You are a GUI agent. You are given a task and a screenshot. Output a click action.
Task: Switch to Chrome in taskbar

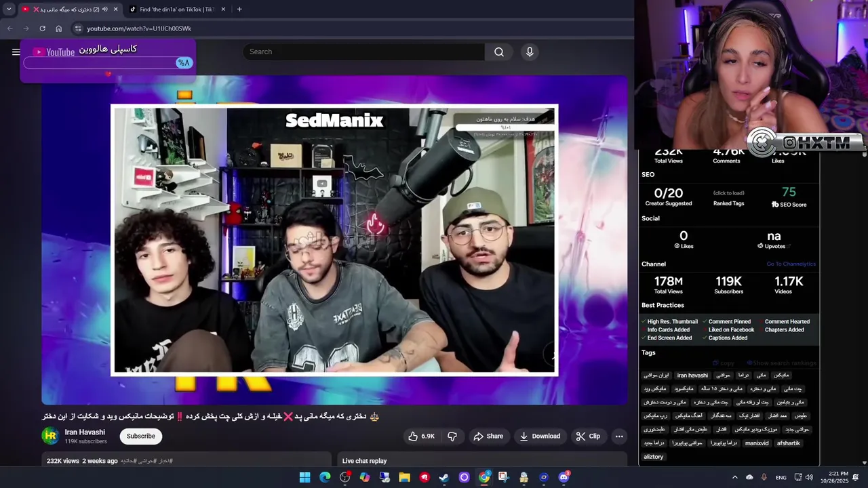[x=484, y=477]
